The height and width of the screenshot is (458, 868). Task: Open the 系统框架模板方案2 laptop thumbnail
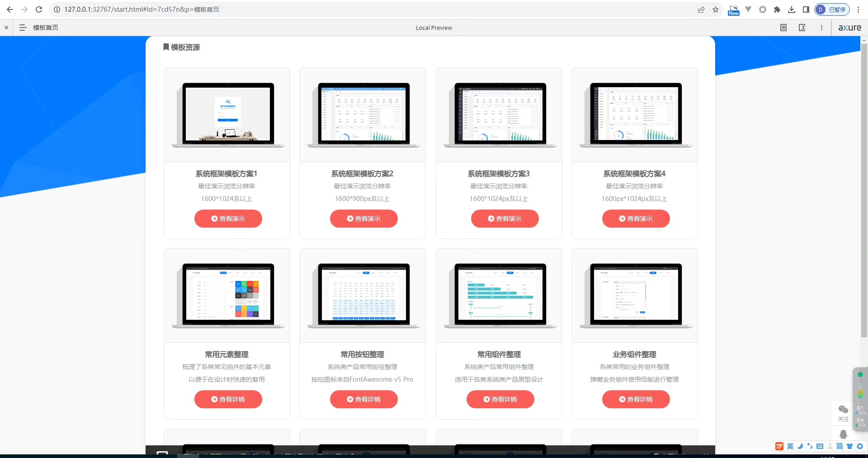tap(363, 115)
